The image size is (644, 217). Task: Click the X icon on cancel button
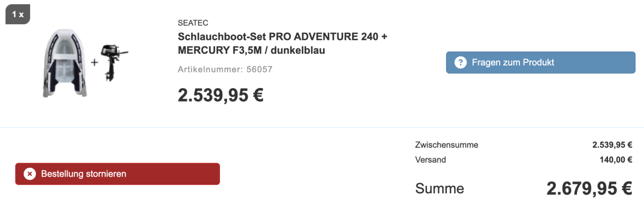(x=30, y=174)
